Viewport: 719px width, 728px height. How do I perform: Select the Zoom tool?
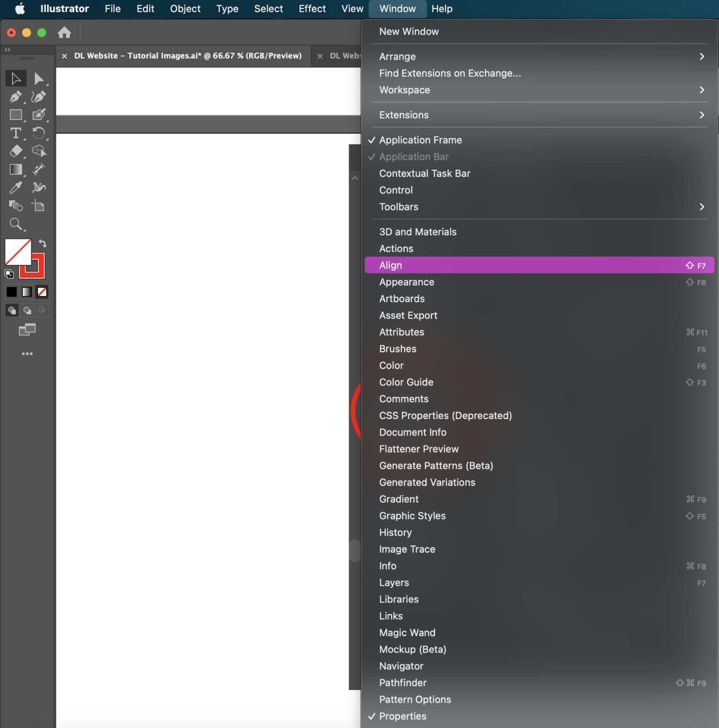pyautogui.click(x=16, y=224)
